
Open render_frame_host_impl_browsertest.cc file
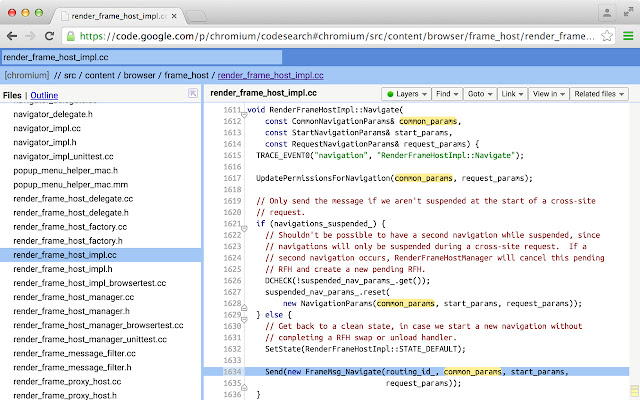point(90,283)
